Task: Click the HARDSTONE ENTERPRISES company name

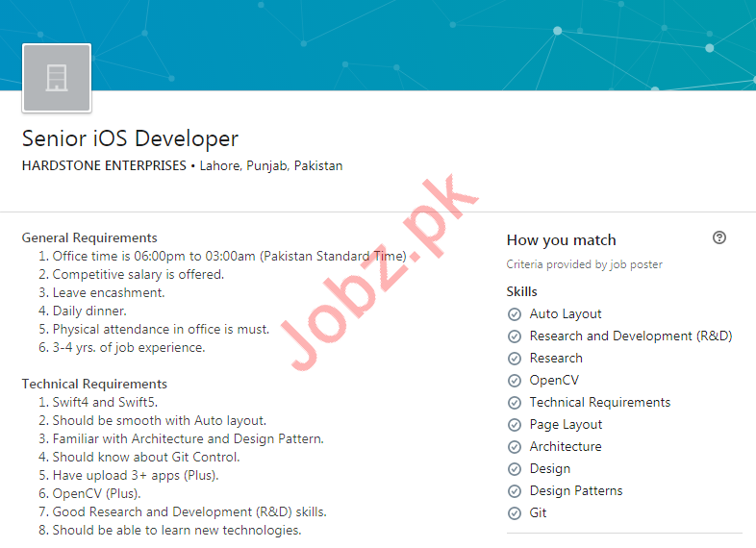Action: tap(104, 165)
